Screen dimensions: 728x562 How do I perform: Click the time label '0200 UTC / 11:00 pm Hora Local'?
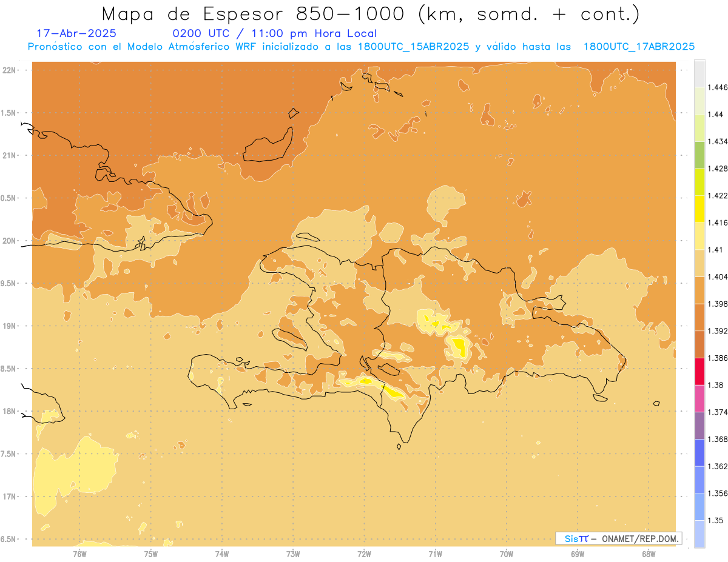click(275, 33)
